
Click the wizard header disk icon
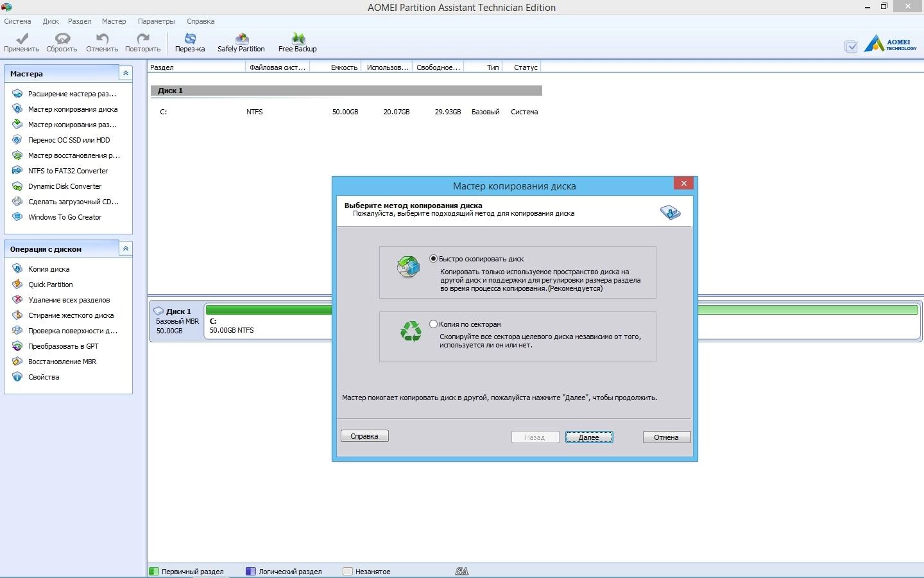click(x=671, y=212)
